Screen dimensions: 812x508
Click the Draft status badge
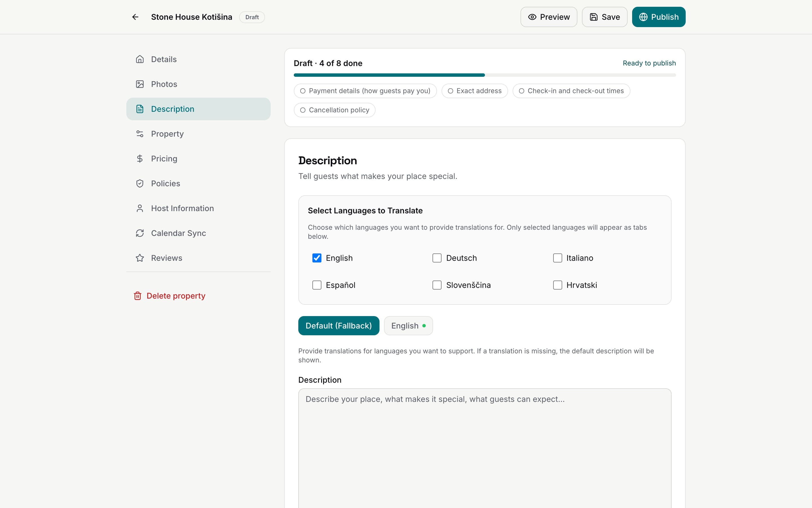pyautogui.click(x=252, y=17)
